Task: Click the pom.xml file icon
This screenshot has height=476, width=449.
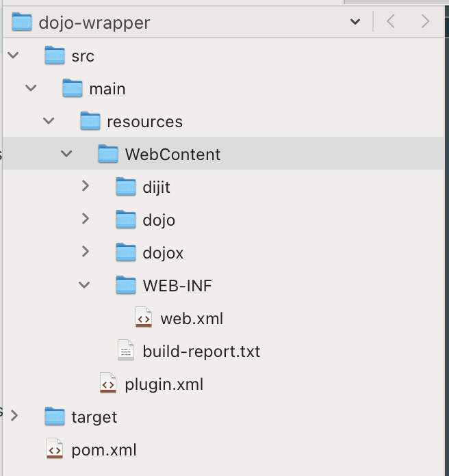Action: click(x=55, y=450)
